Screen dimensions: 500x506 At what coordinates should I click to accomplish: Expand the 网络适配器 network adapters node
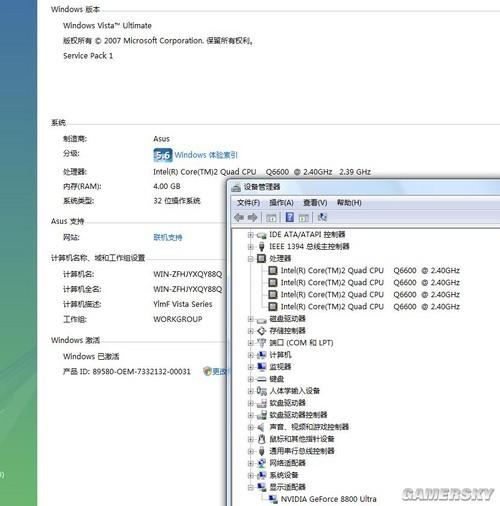point(251,463)
